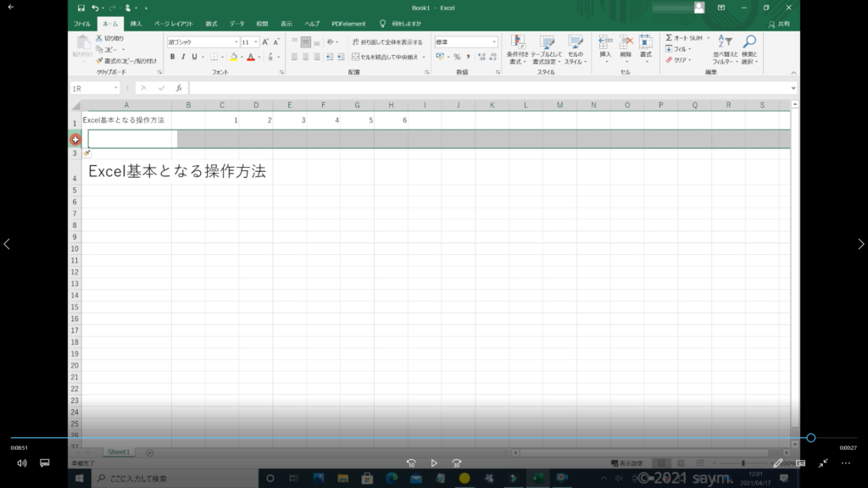The image size is (868, 488).
Task: Click the Sort & Filter icon
Action: [725, 42]
